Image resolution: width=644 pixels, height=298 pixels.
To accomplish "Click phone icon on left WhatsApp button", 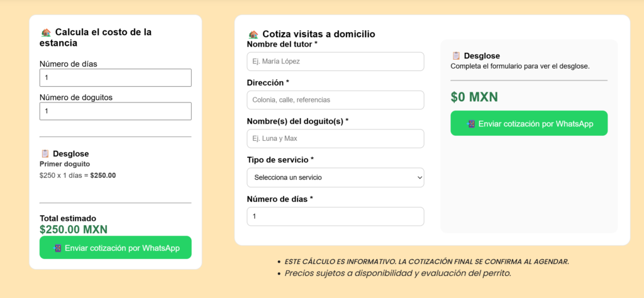I will (58, 248).
